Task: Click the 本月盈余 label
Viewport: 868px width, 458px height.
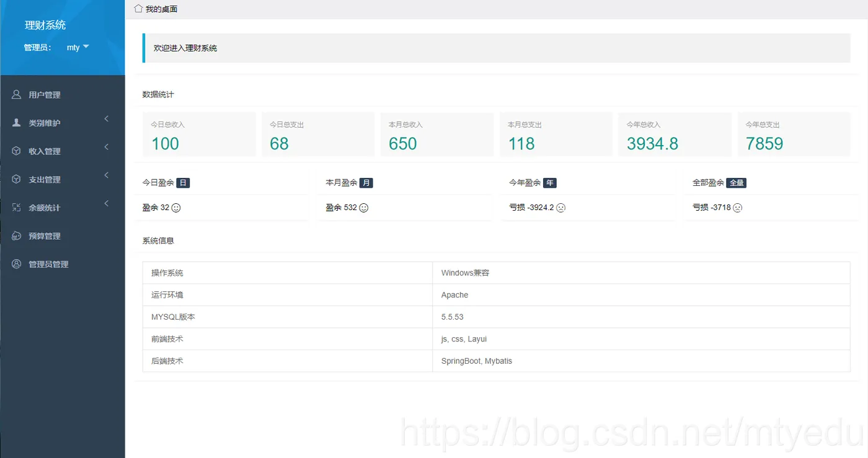Action: [342, 183]
